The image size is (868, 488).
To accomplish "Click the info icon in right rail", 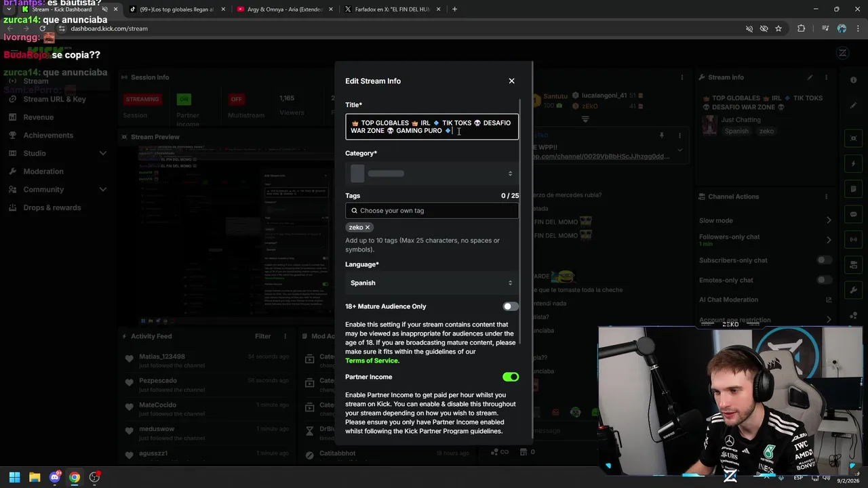I will 853,80.
